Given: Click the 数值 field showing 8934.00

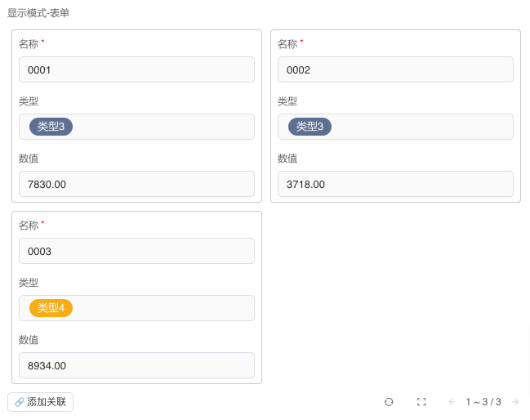Looking at the screenshot, I should tap(136, 365).
